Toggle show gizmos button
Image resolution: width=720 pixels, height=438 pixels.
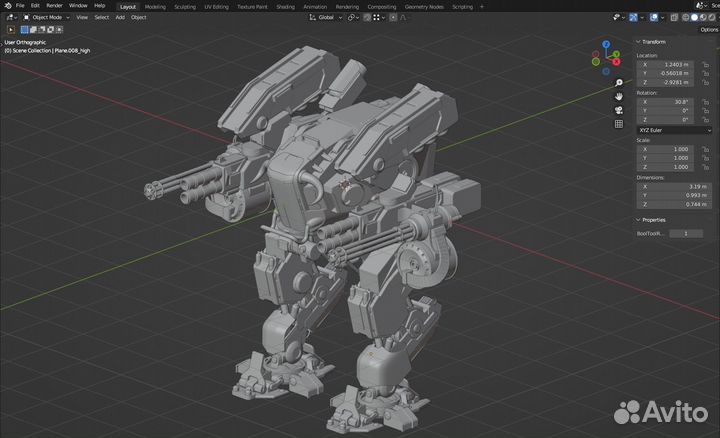pyautogui.click(x=633, y=17)
